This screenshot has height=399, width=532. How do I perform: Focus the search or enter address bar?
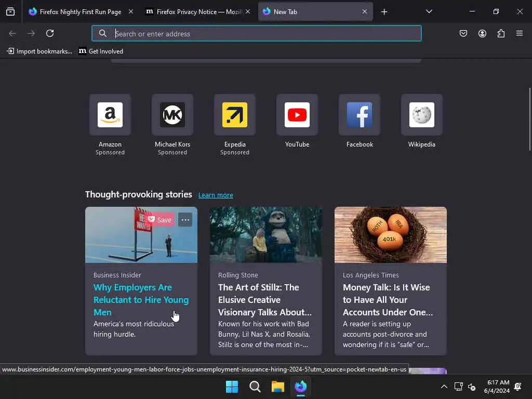click(257, 34)
